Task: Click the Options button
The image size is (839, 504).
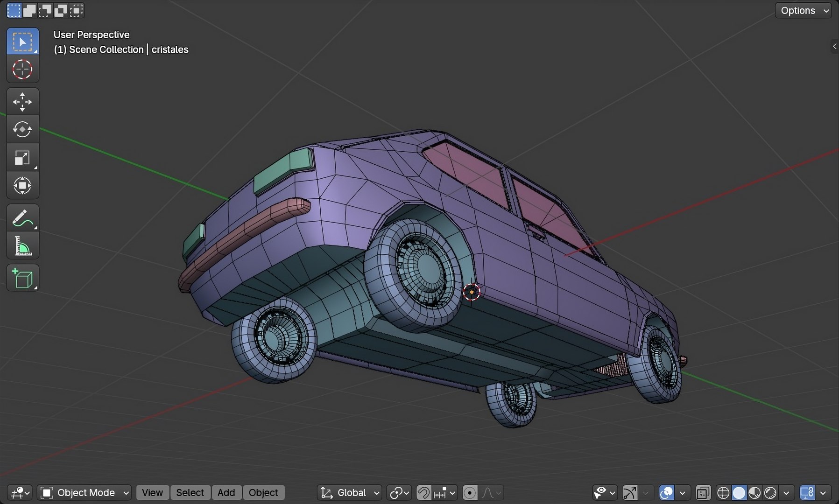Action: pyautogui.click(x=803, y=10)
